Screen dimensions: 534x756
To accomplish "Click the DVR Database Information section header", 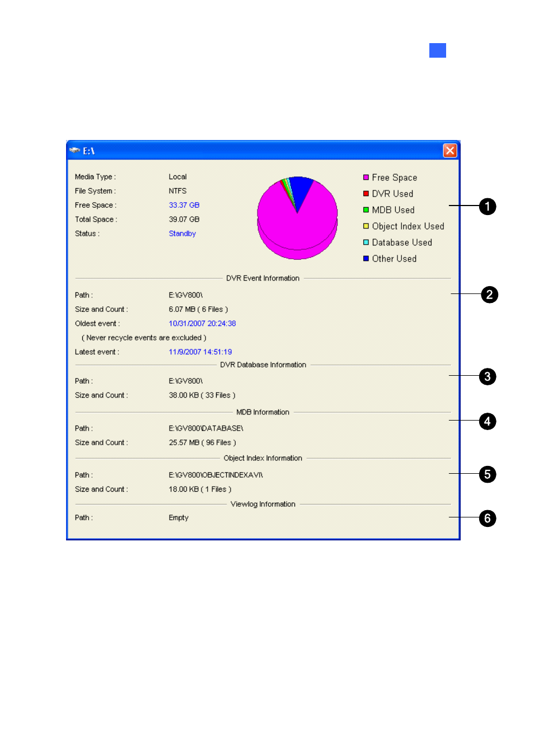I will click(x=263, y=365).
